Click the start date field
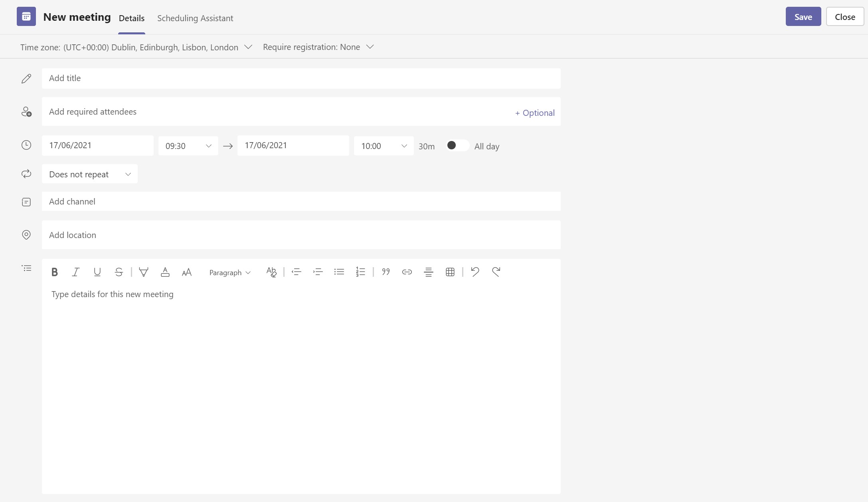Viewport: 868px width, 502px height. (98, 145)
